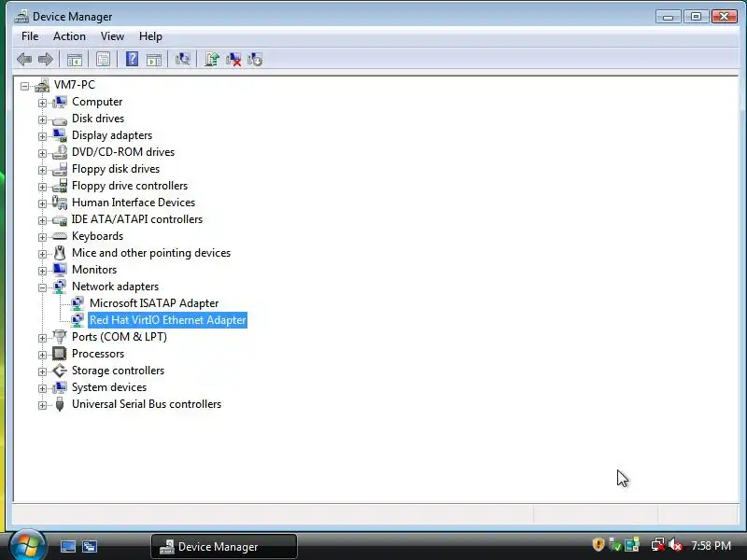The width and height of the screenshot is (747, 560).
Task: Expand the IDE ATA/ATAPI controllers category
Action: coord(42,220)
